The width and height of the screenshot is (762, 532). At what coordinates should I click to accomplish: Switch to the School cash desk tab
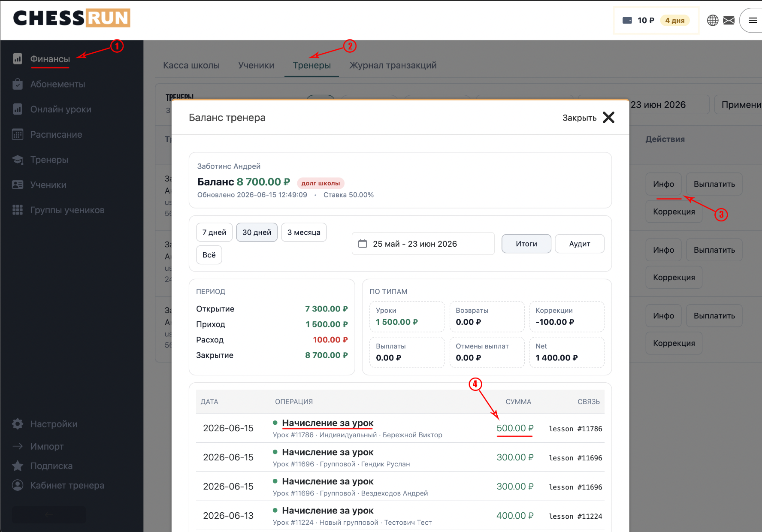coord(191,65)
